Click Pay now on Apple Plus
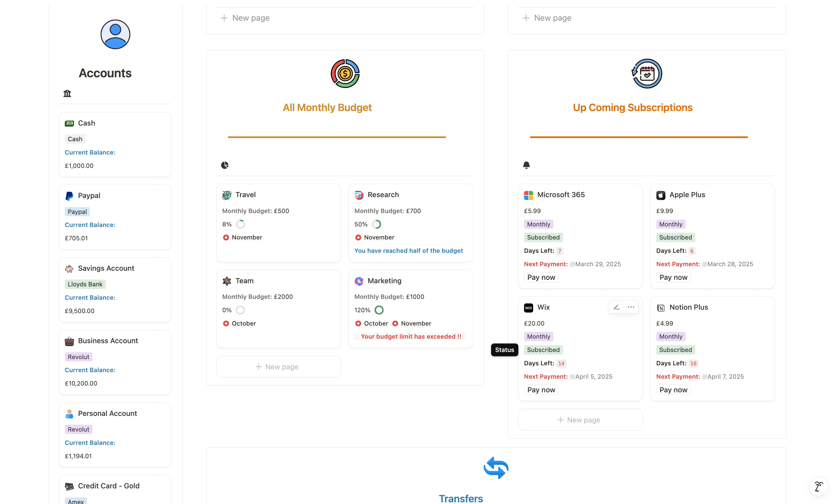Viewport: 836px width, 504px height. click(673, 277)
